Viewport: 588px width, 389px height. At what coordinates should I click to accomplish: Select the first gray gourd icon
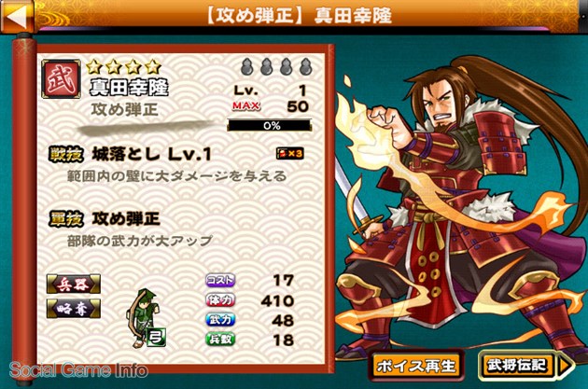(x=247, y=67)
